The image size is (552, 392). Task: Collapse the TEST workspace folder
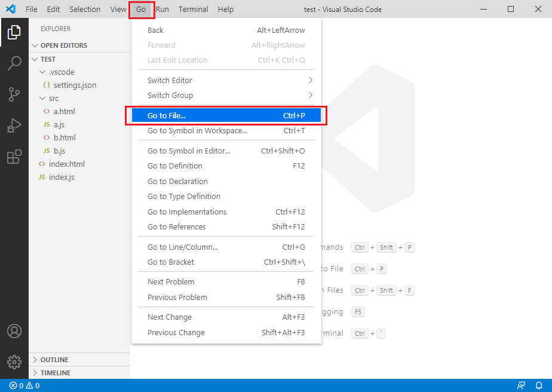pyautogui.click(x=35, y=59)
